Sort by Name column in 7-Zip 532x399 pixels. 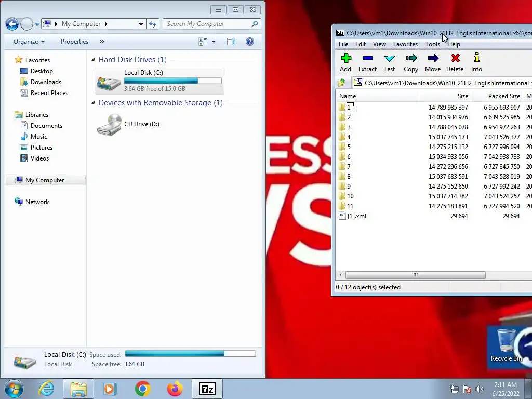coord(378,96)
